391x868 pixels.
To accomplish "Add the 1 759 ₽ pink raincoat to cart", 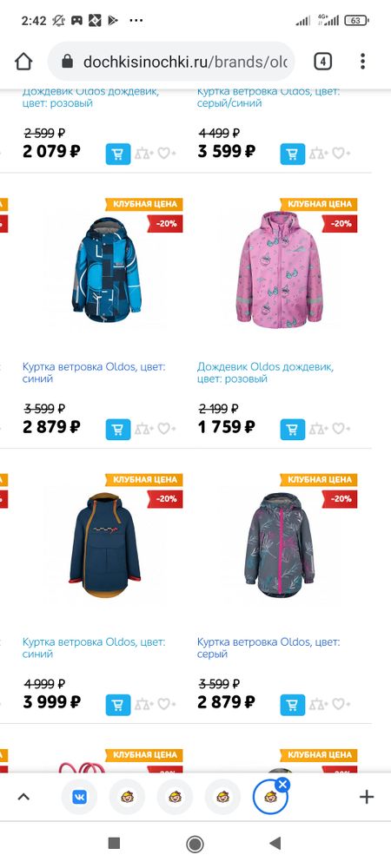I will click(293, 429).
